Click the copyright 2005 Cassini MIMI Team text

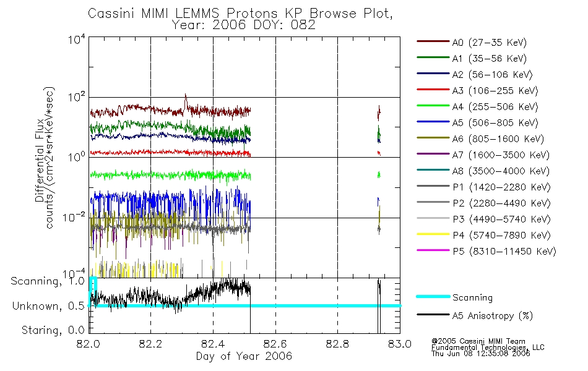[478, 341]
